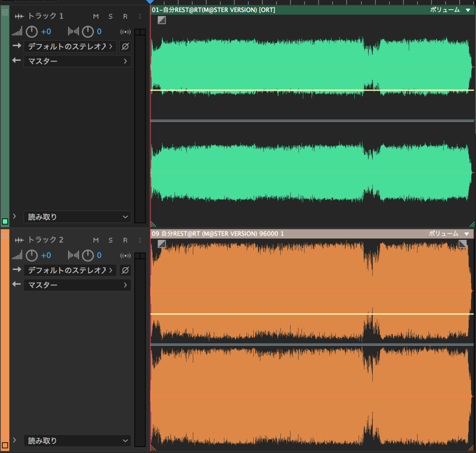Click the Track 2 orange color swatch
476x453 pixels.
tap(5, 446)
